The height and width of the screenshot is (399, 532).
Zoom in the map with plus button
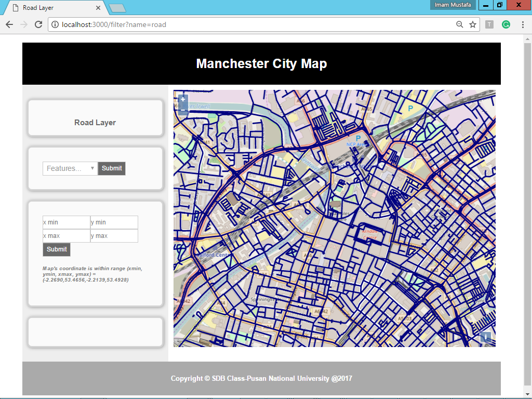(x=183, y=99)
